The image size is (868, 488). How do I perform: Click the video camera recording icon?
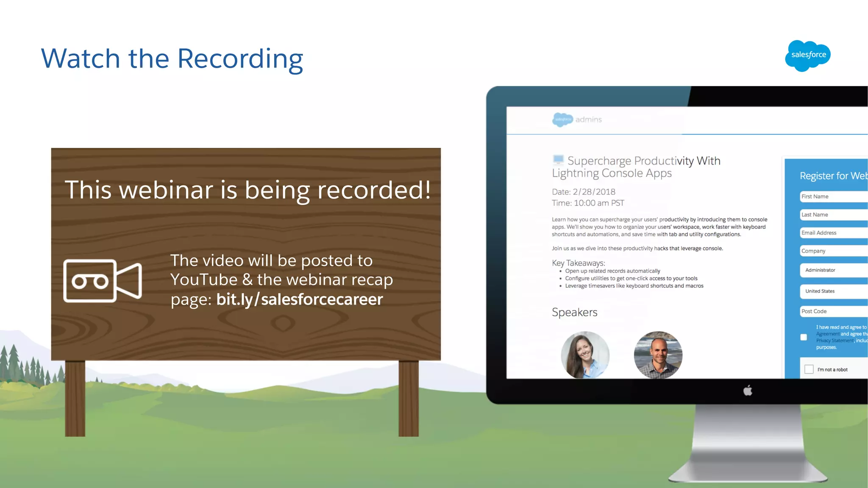coord(103,280)
